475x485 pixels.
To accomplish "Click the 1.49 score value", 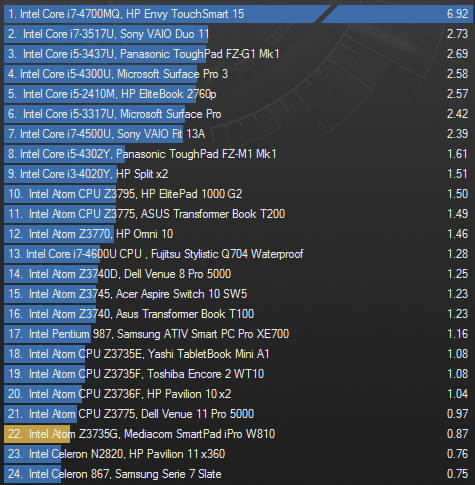I will coord(457,214).
